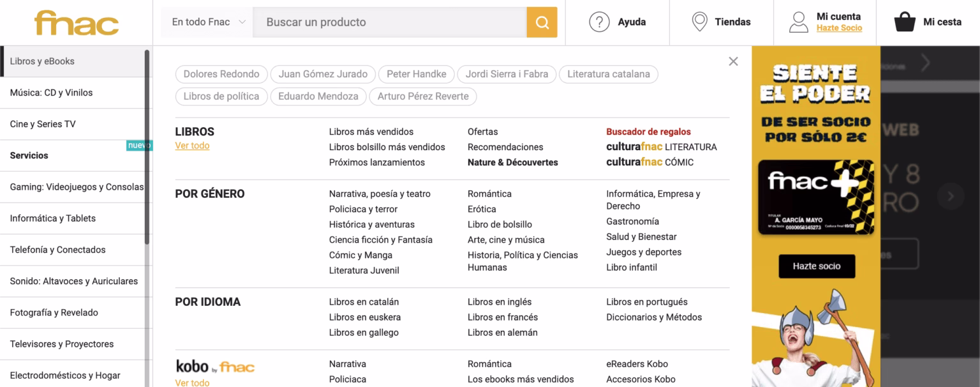Click the Libros de política tag
This screenshot has width=980, height=387.
(x=221, y=96)
